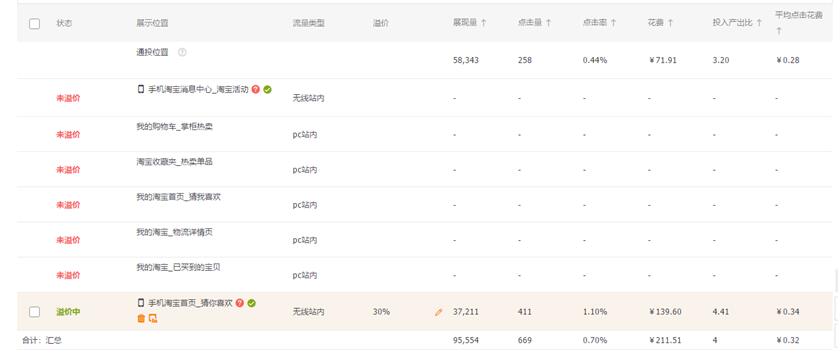Image resolution: width=840 pixels, height=360 pixels.
Task: Click the info icon next to 通投位置
Action: pos(182,52)
